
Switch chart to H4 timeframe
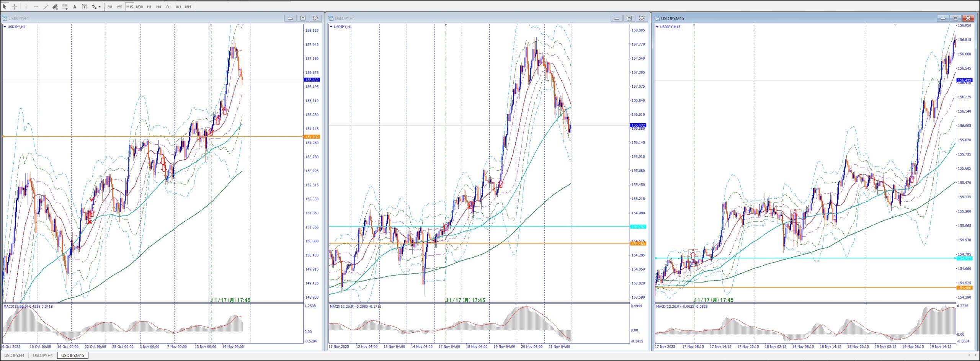158,7
